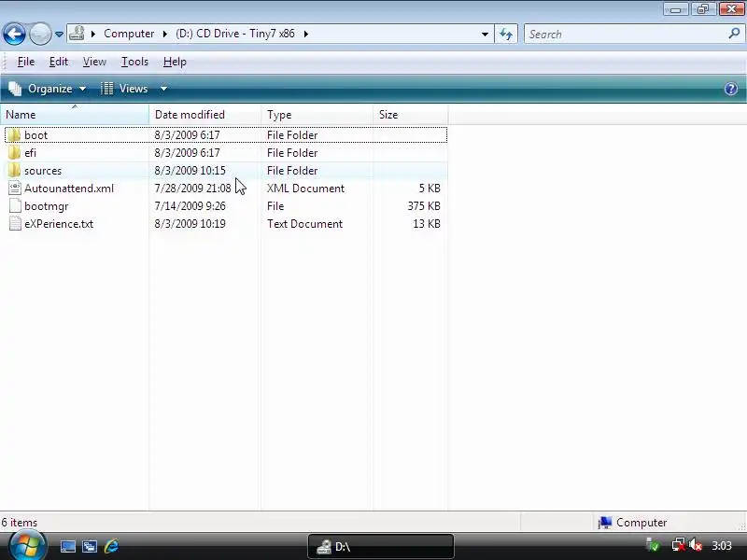The height and width of the screenshot is (560, 747).
Task: Expand arrow after Computer in breadcrumb
Action: point(165,34)
